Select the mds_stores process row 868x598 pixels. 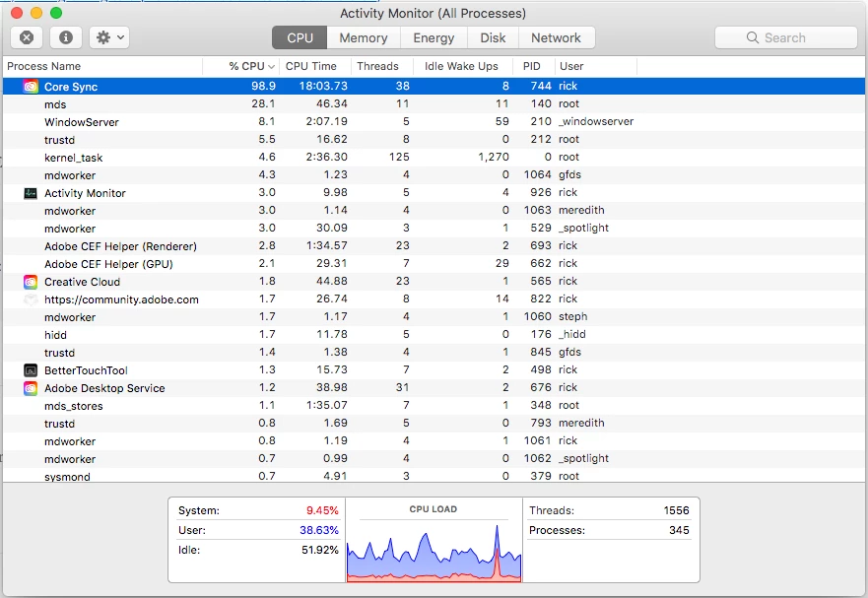pos(434,405)
